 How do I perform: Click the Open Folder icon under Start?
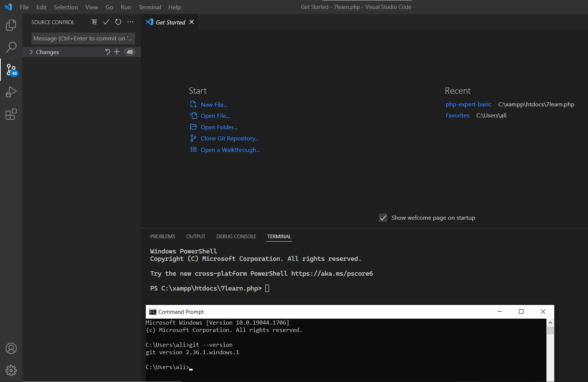click(x=193, y=127)
